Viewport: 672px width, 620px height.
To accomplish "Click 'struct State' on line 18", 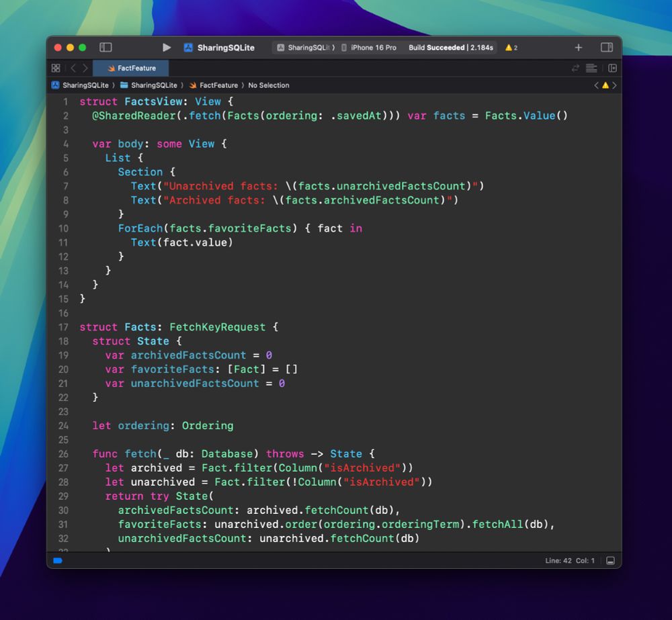I will pyautogui.click(x=131, y=341).
